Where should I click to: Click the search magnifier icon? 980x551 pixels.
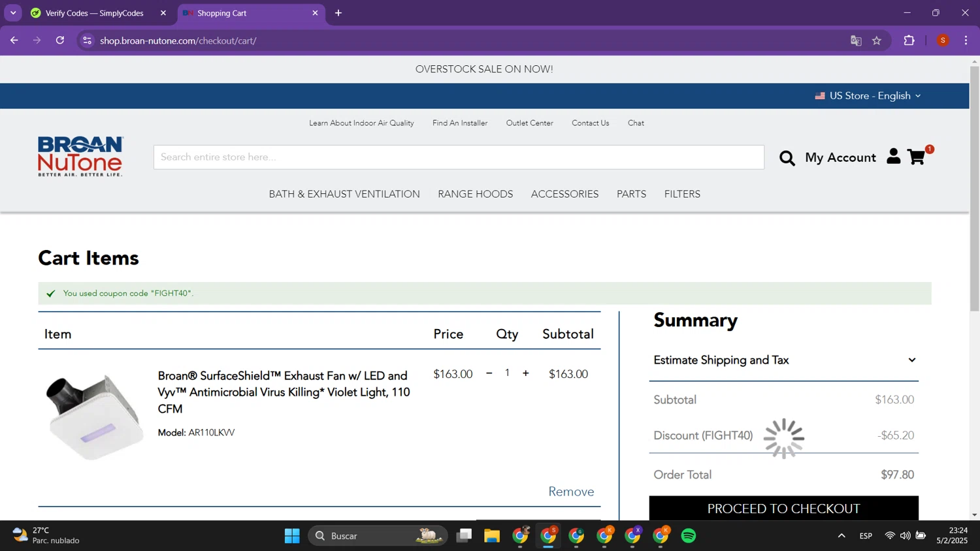coord(787,158)
